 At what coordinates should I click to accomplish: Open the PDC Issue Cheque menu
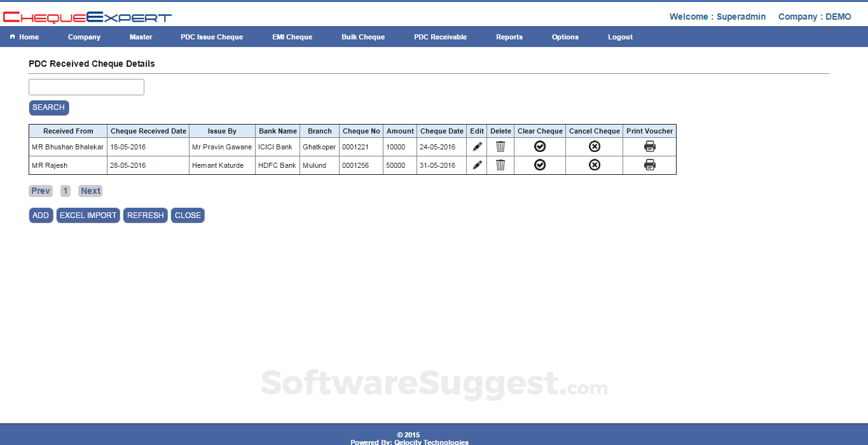coord(212,36)
